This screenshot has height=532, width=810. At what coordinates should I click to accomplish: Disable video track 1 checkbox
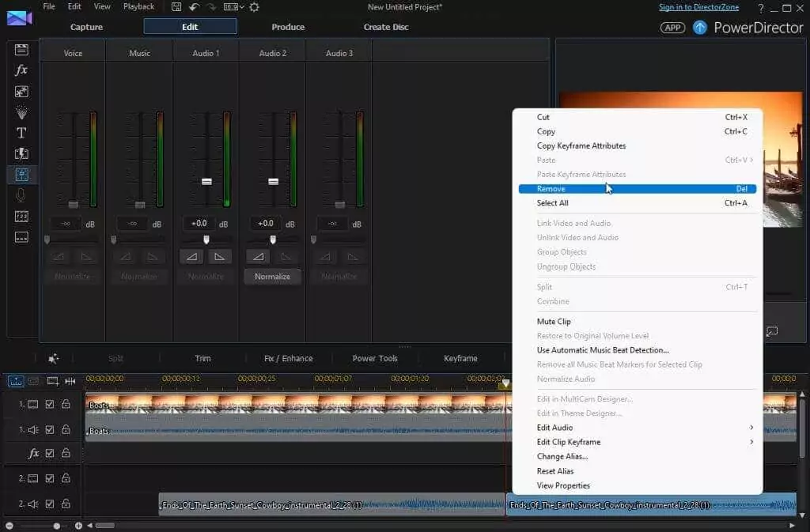coord(50,405)
